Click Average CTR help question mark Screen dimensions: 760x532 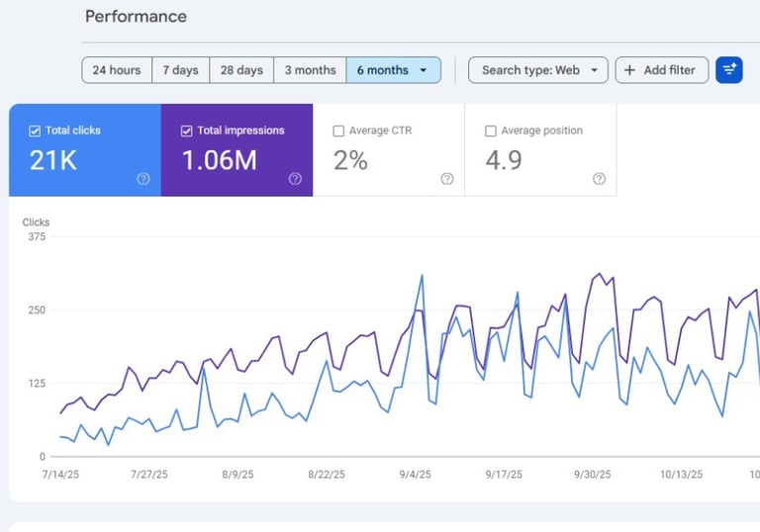[x=447, y=179]
